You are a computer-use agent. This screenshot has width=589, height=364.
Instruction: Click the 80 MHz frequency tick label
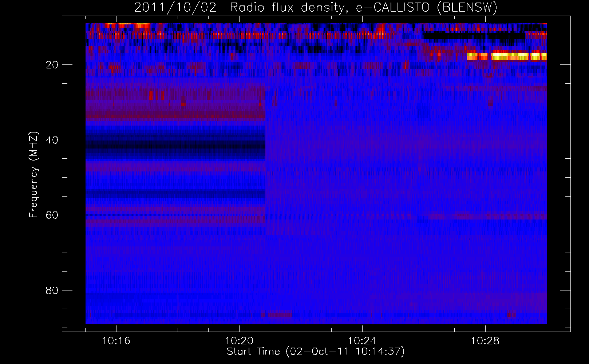pos(52,290)
